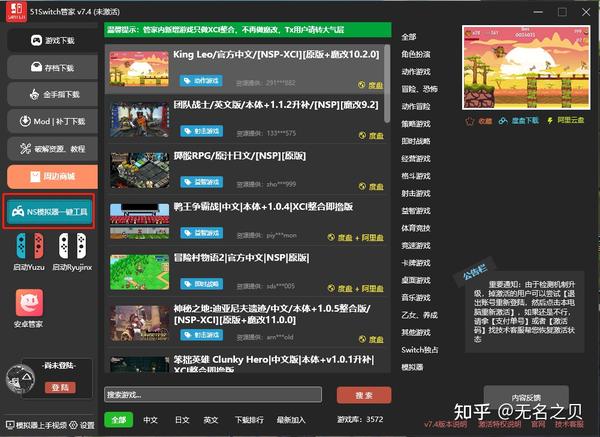Open 度盘 link for 神秘之地
The height and width of the screenshot is (437, 600).
371,339
